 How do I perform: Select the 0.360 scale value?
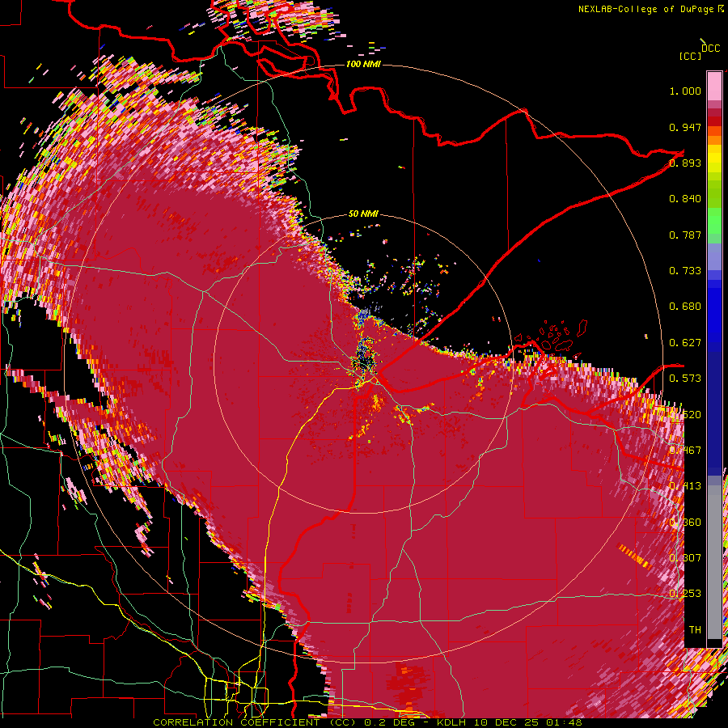685,523
